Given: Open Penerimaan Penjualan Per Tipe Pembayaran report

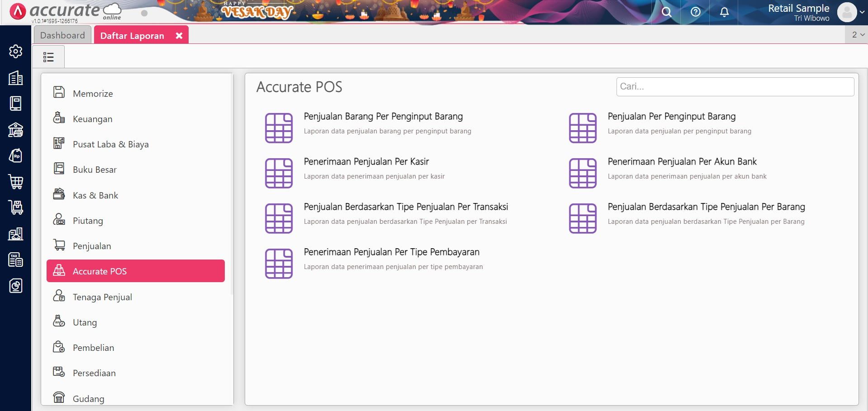Looking at the screenshot, I should tap(391, 252).
